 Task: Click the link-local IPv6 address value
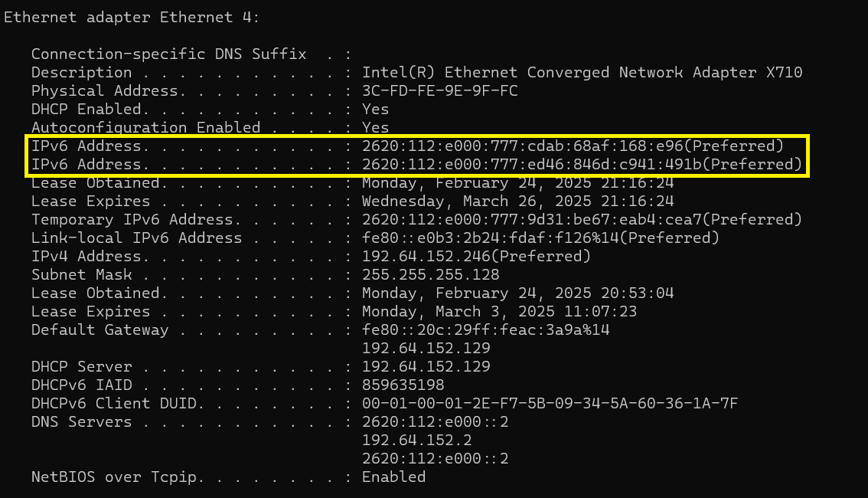point(540,238)
